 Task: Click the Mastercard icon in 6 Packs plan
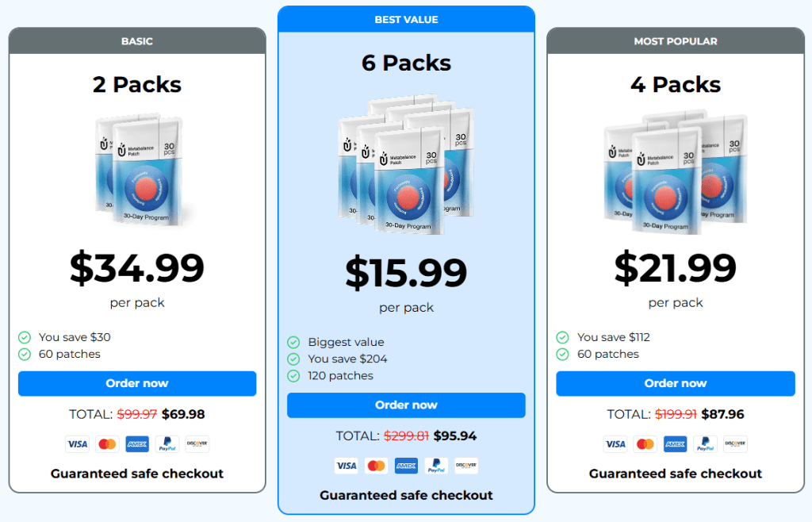[x=376, y=466]
